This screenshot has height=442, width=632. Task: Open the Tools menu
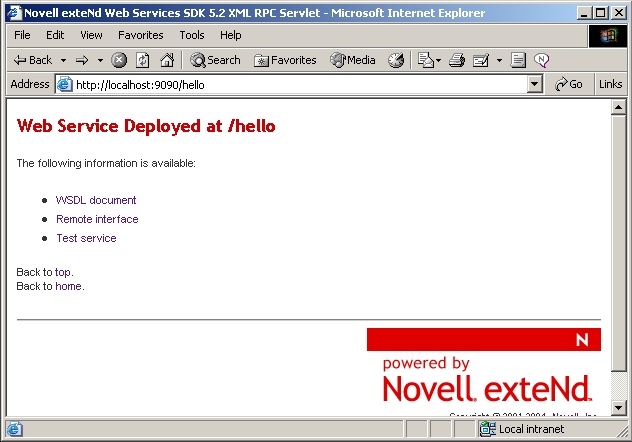click(x=192, y=35)
